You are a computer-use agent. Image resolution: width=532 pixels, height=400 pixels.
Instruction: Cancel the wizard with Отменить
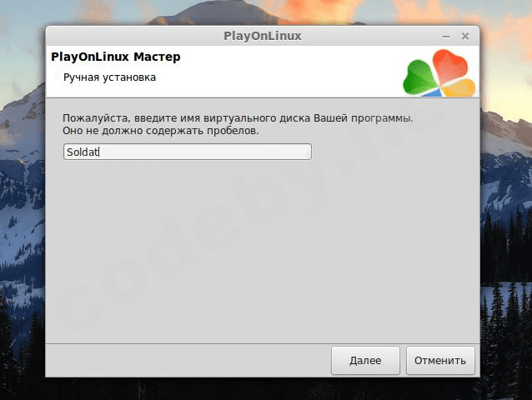(440, 360)
